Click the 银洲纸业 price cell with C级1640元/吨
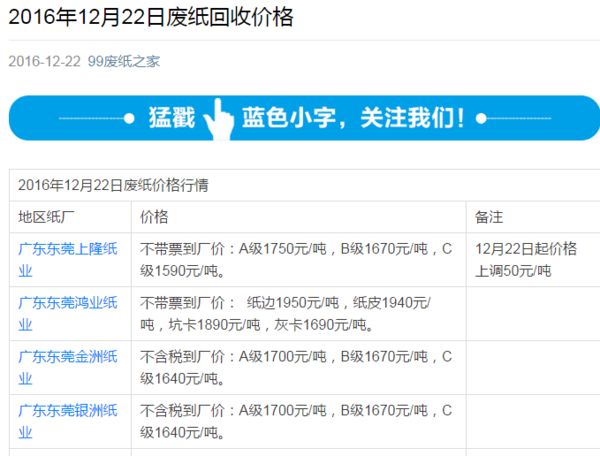This screenshot has width=600, height=456. click(298, 422)
